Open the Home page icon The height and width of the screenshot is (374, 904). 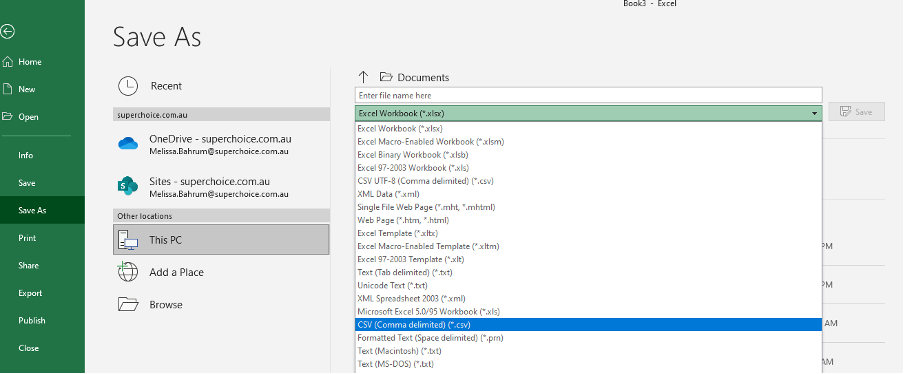(x=7, y=62)
